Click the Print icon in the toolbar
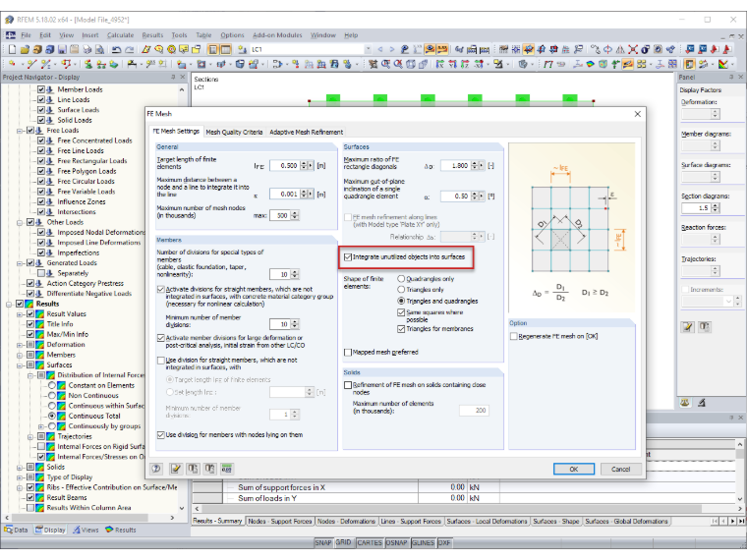 tap(87, 49)
